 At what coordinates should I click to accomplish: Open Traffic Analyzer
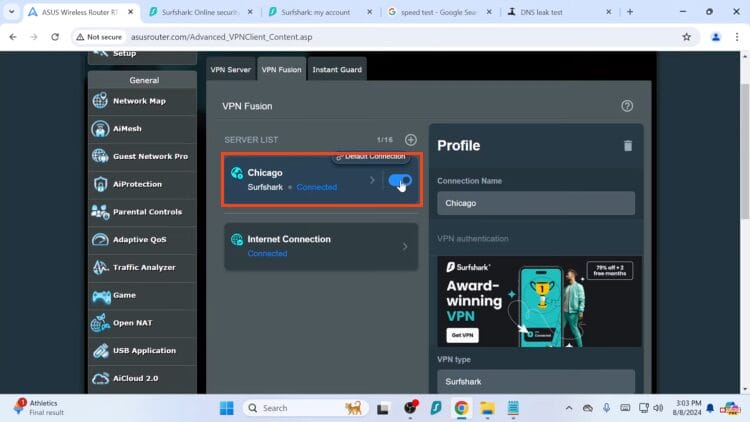tap(142, 267)
